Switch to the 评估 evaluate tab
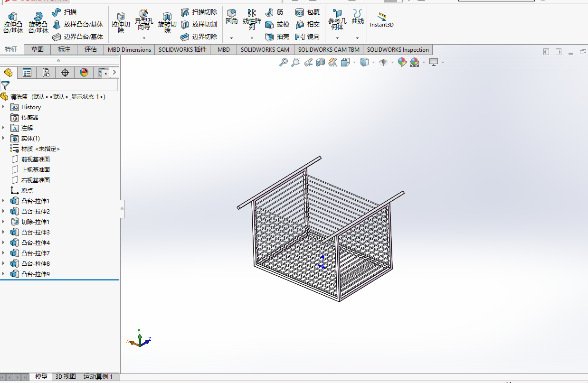The width and height of the screenshot is (588, 383). [91, 49]
